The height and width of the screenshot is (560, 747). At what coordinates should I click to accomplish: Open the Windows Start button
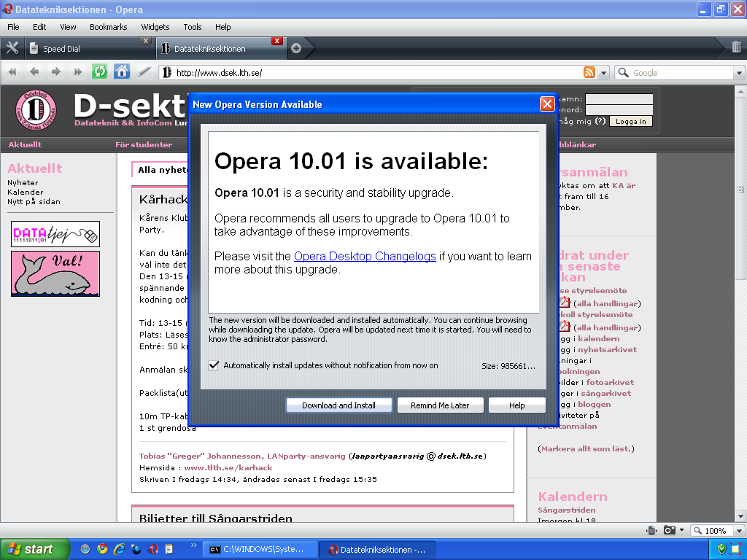(x=35, y=549)
